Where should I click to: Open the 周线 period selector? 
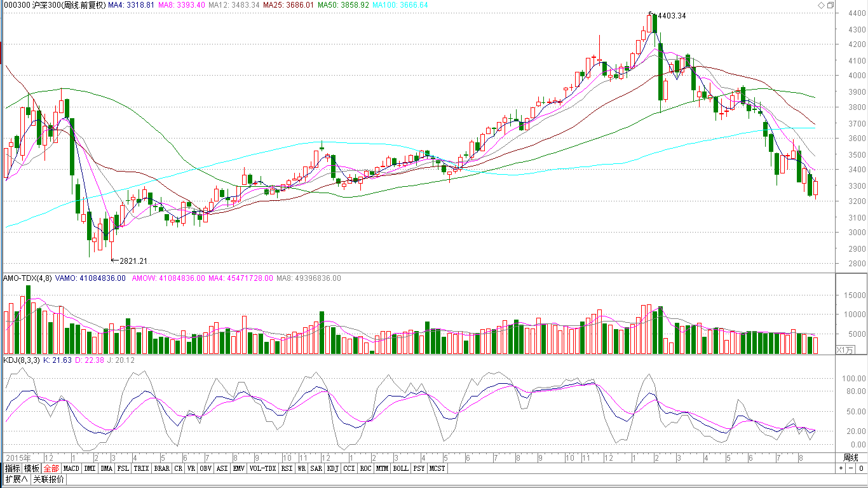pos(850,457)
